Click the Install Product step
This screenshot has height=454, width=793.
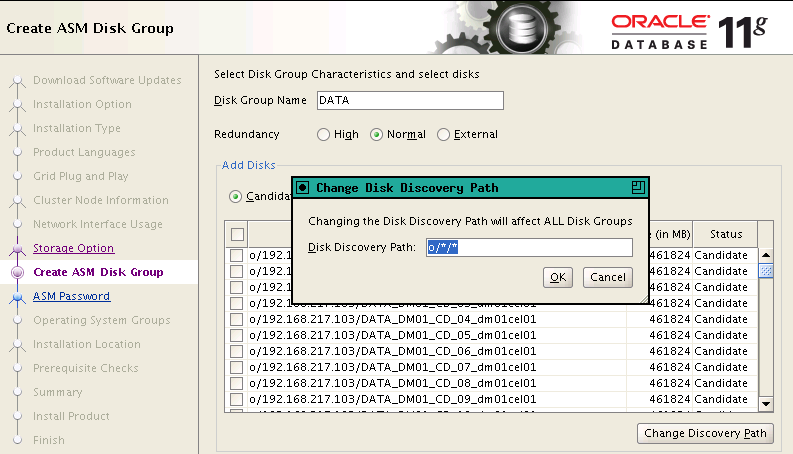pyautogui.click(x=71, y=416)
